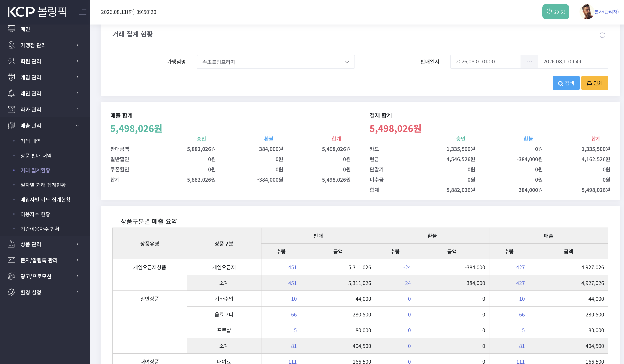
Task: Toggle the 상품구분별 매출 요약 checkbox
Action: (x=115, y=221)
